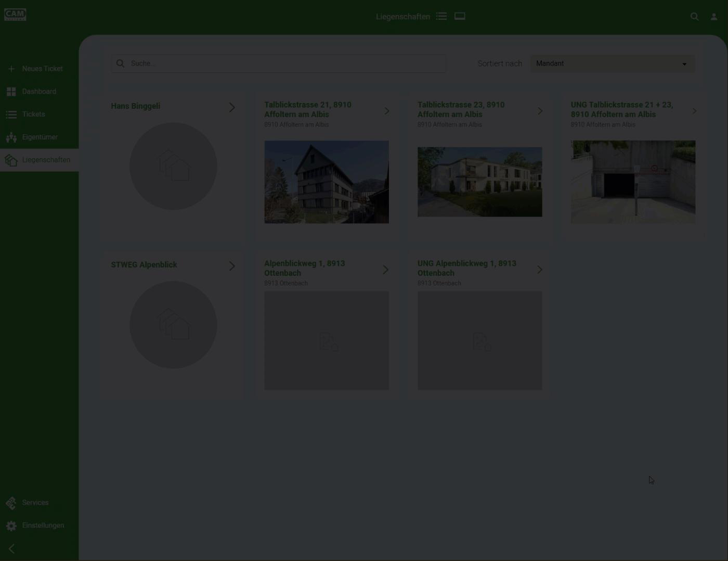Click Alpenblickweg 1 placeholder image
Image resolution: width=728 pixels, height=561 pixels.
coord(327,340)
